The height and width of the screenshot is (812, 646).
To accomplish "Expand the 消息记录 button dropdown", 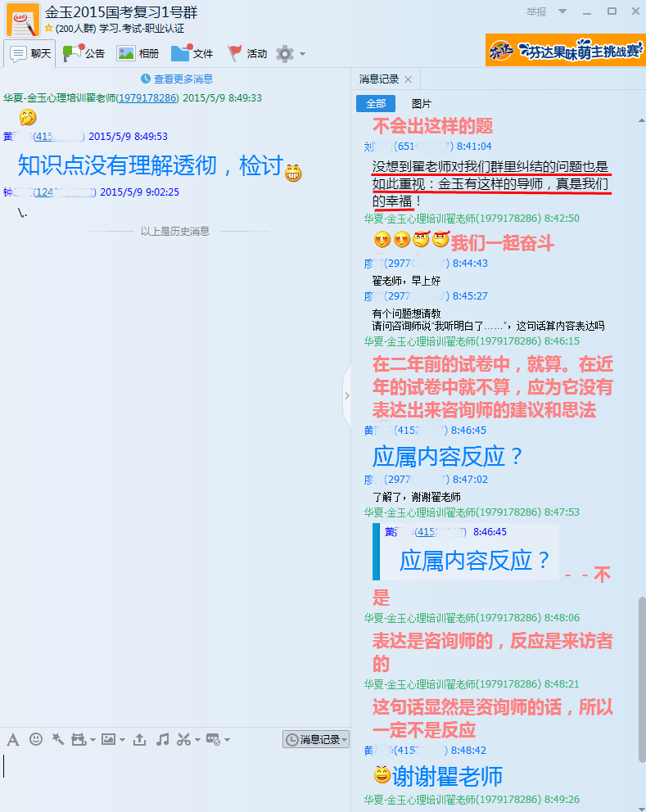I will [346, 739].
